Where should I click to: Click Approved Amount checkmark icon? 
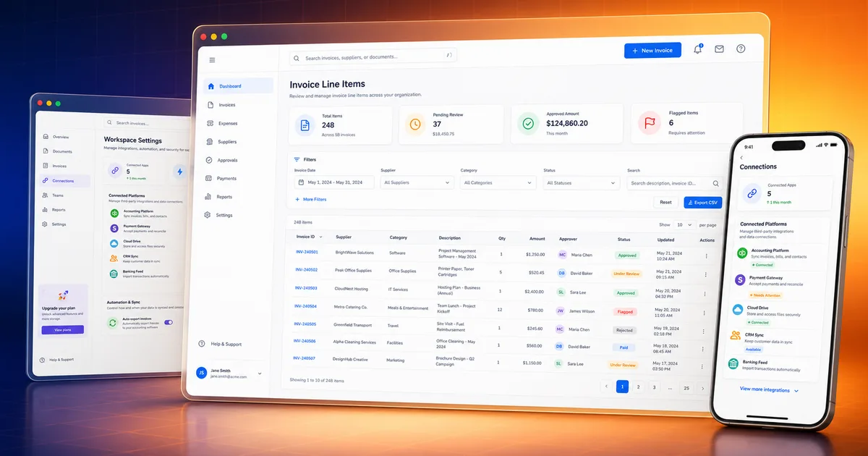point(528,123)
